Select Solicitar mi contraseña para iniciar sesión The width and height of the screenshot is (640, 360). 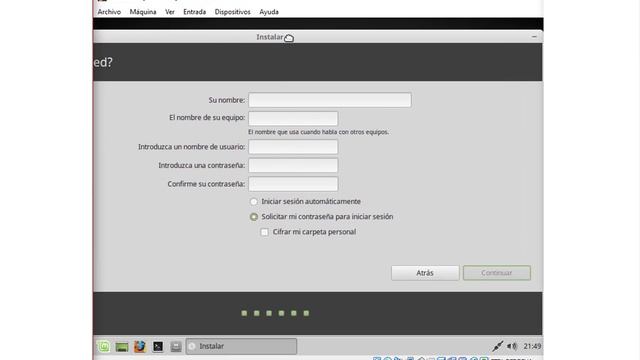pyautogui.click(x=254, y=217)
